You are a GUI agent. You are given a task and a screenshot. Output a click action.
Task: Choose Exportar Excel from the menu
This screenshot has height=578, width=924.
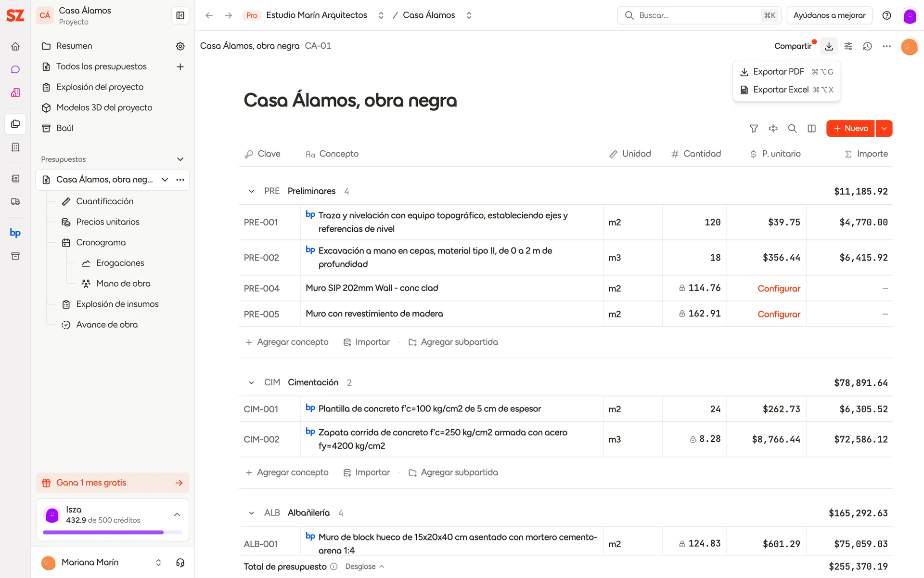(x=786, y=90)
